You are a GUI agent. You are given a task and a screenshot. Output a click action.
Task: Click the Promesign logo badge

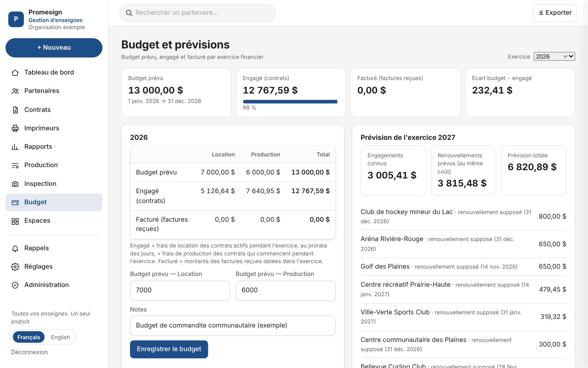(x=16, y=19)
